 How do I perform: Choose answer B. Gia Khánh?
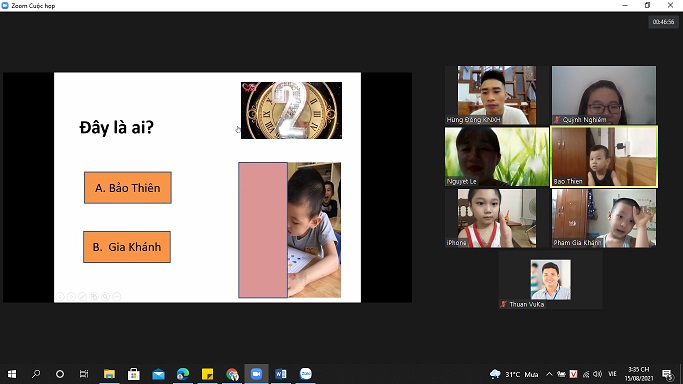click(x=127, y=247)
